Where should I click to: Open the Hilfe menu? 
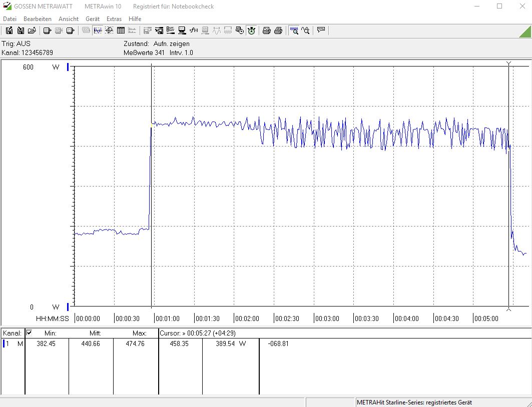(x=135, y=19)
